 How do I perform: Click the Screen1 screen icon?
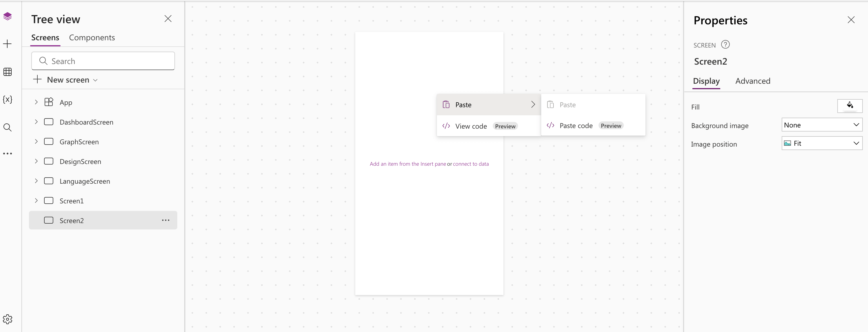click(x=49, y=200)
